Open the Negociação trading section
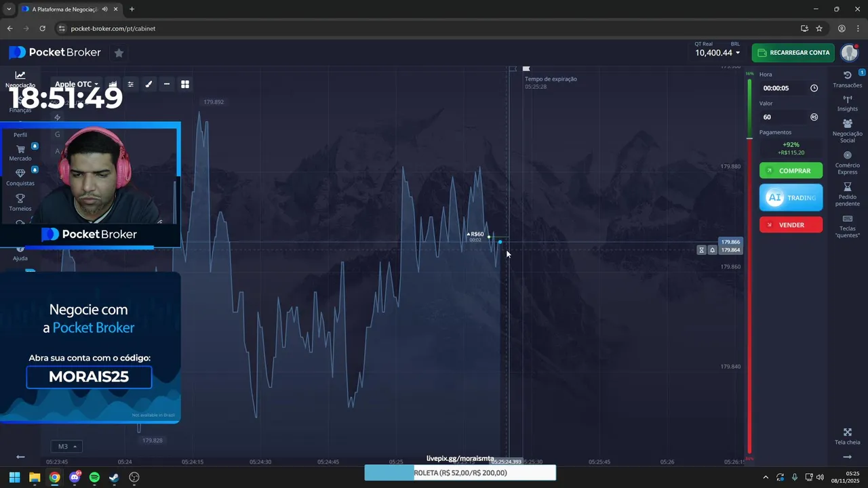 pos(20,79)
